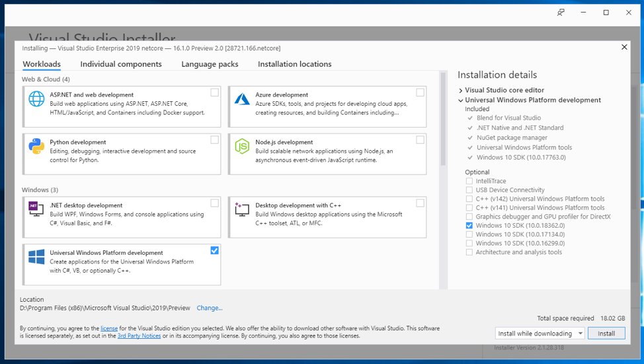Select the Python development card title
The height and width of the screenshot is (364, 644).
(77, 142)
